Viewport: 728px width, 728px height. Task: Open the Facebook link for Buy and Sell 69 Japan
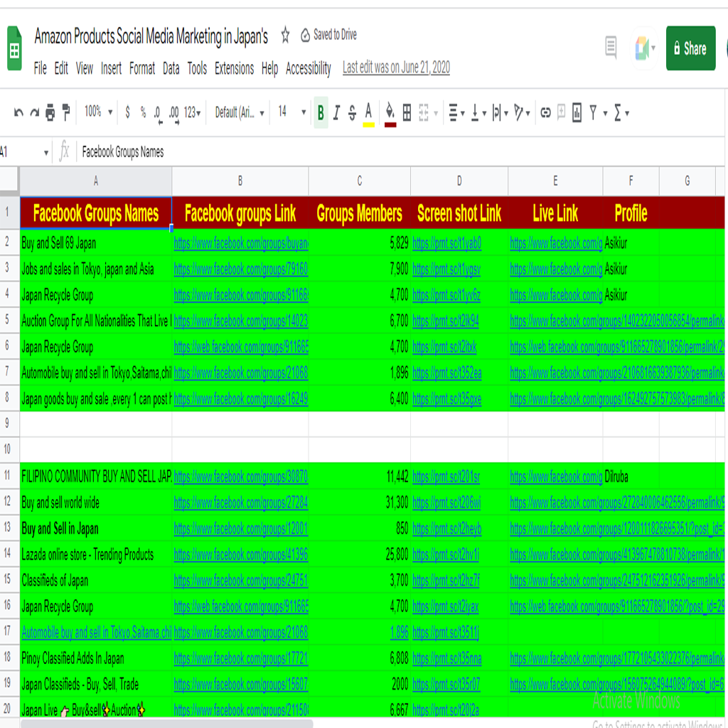point(241,243)
